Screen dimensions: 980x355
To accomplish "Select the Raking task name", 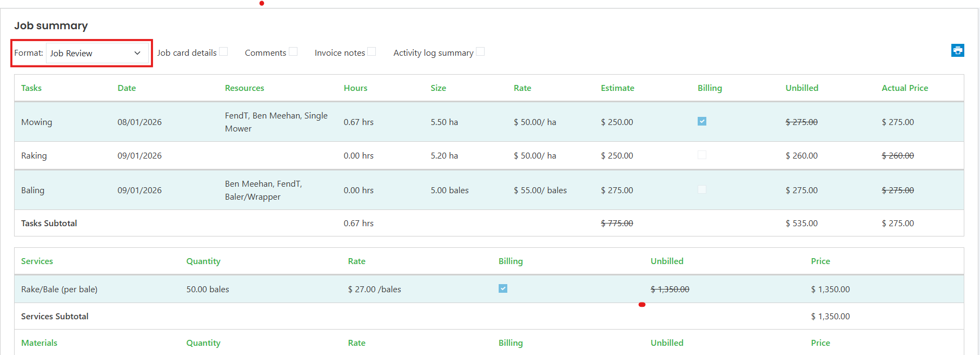I will point(34,155).
